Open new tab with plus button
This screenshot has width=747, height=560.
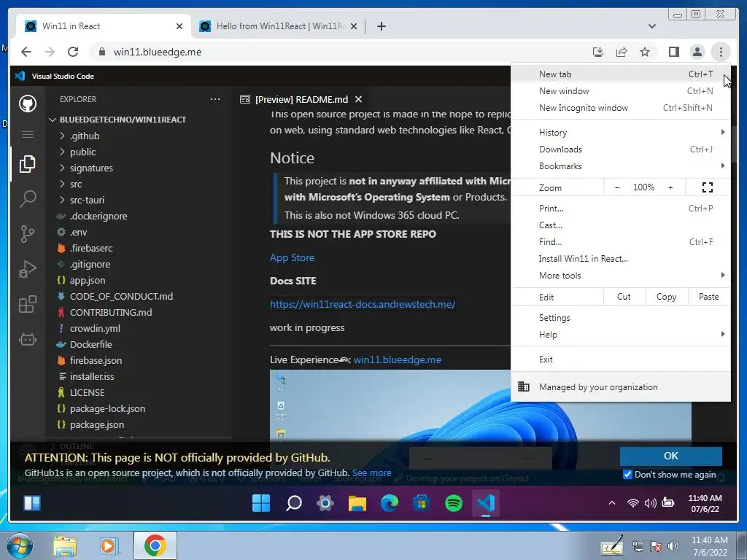point(381,26)
